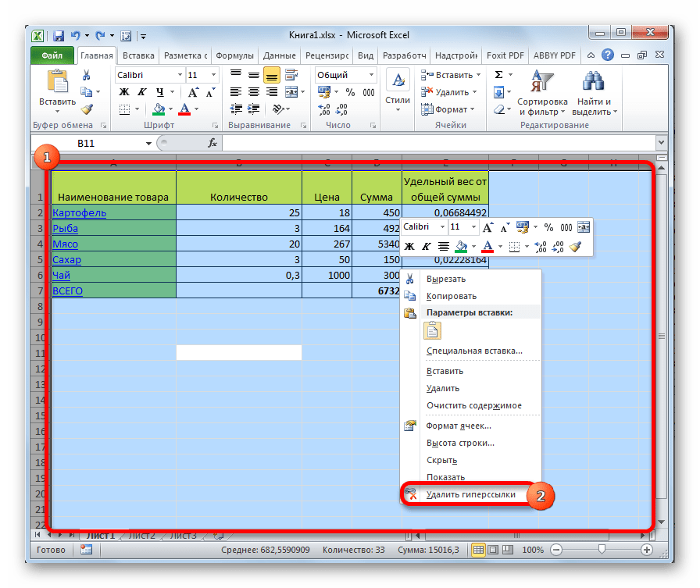
Task: Click inside the formula bar input
Action: pos(437,144)
